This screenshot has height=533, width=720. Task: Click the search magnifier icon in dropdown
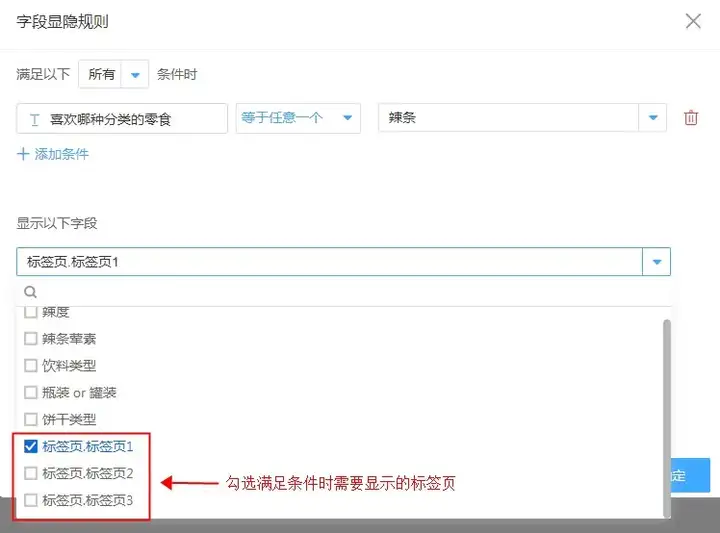30,292
